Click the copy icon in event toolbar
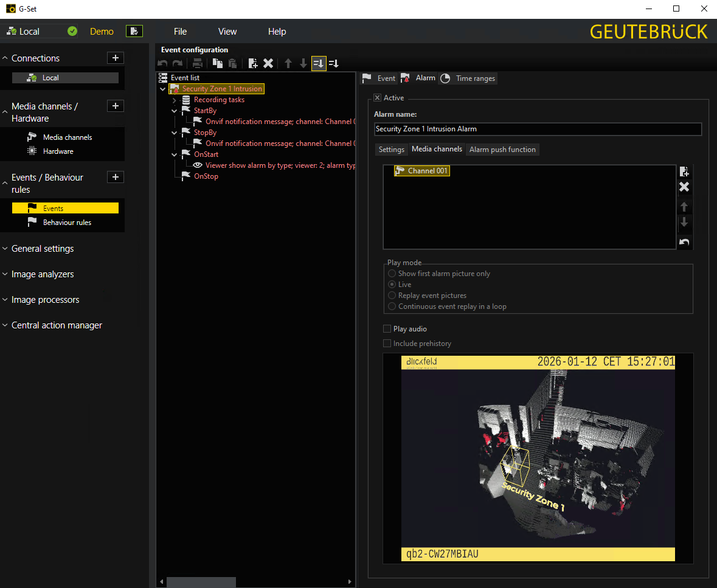This screenshot has width=717, height=588. (217, 63)
